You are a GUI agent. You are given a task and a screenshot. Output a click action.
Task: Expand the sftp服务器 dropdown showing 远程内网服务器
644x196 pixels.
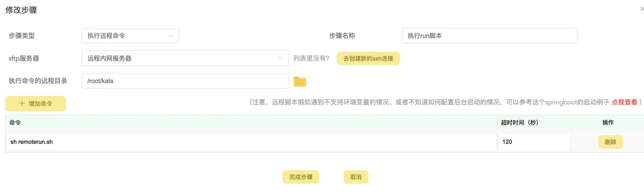(184, 58)
